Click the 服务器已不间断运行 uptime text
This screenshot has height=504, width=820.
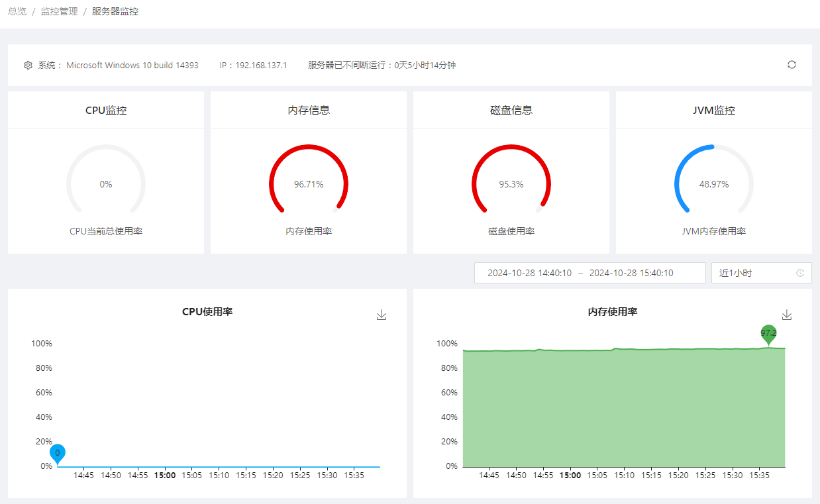[382, 66]
